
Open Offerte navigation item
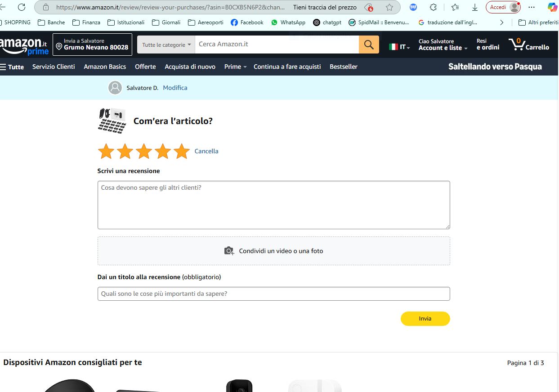[145, 67]
